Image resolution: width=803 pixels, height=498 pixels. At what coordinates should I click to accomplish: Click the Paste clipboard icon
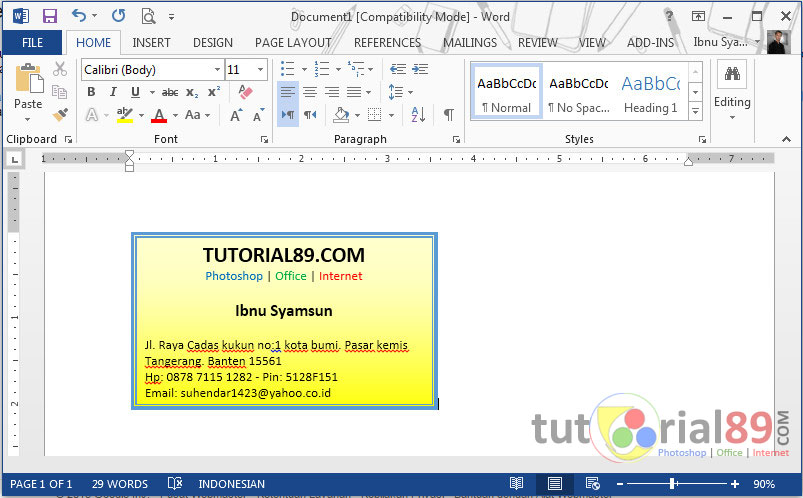coord(29,79)
